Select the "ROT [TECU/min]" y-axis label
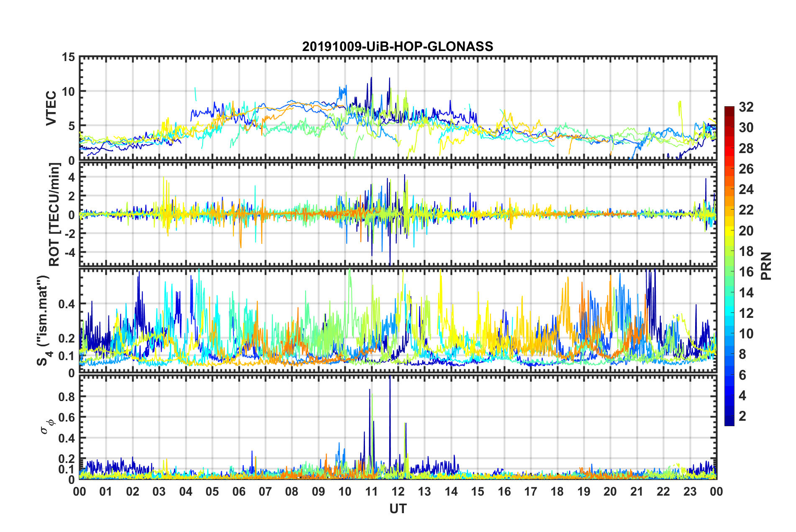 pos(54,215)
